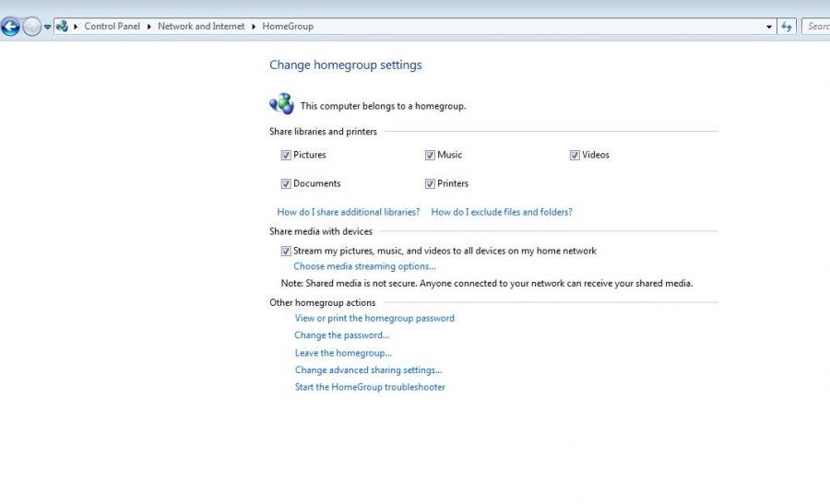Expand the arrow after Control Panel breadcrumb
The image size is (830, 504).
[149, 27]
